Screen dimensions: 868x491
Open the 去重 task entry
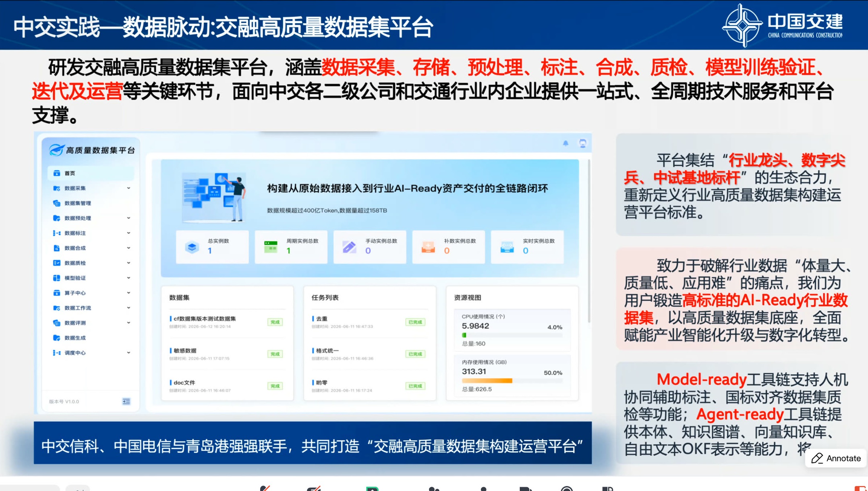coord(369,322)
